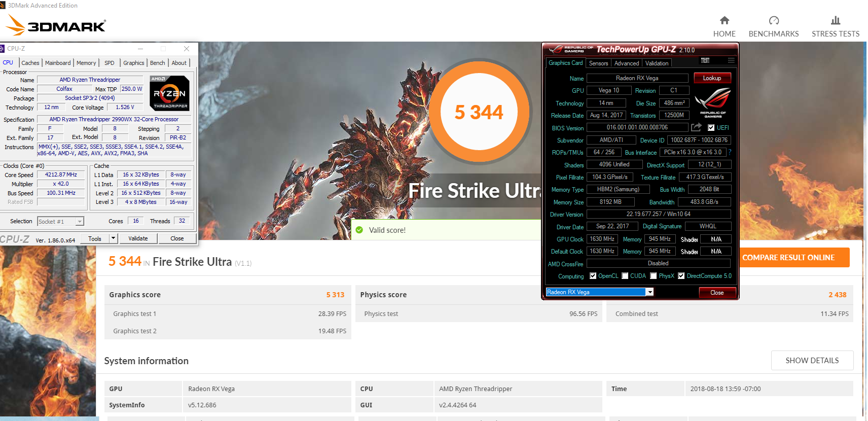Screen dimensions: 868x421
Task: Switch to the Caches tab in CPU-Z
Action: tap(30, 63)
